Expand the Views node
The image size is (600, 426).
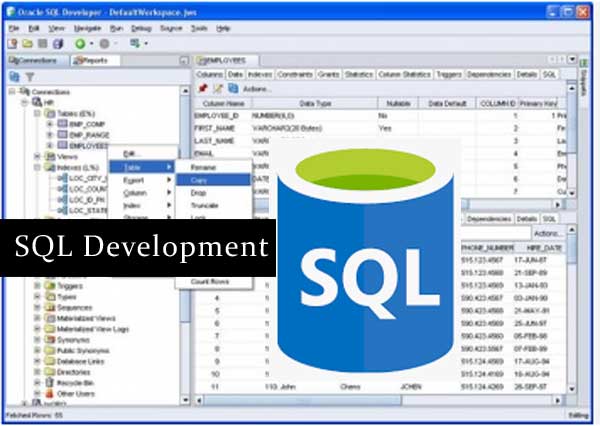[x=38, y=156]
